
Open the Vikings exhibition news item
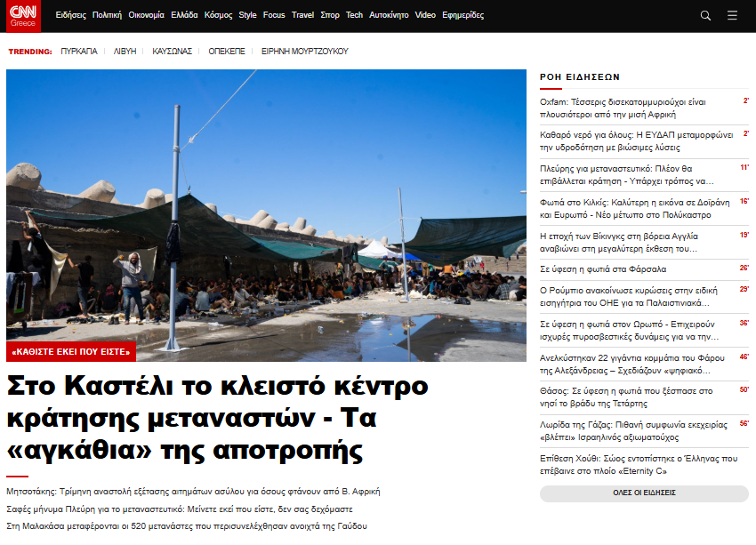coord(619,243)
